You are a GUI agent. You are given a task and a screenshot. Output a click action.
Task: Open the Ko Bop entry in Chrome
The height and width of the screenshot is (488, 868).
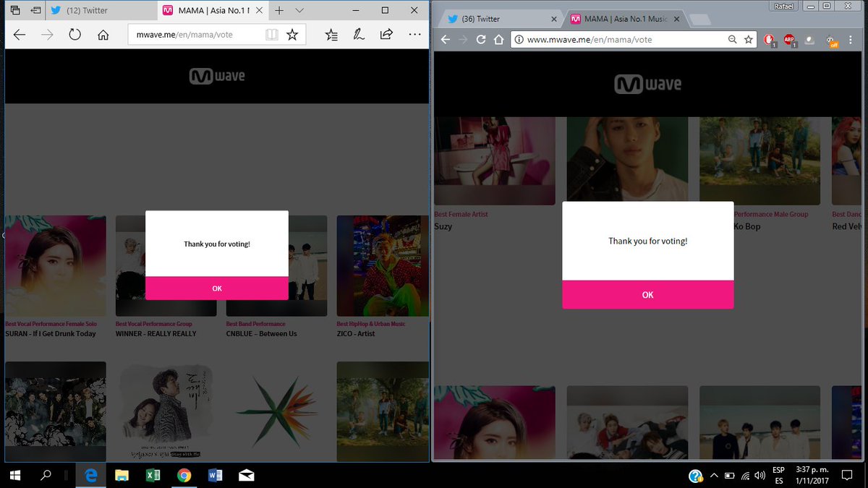point(747,226)
